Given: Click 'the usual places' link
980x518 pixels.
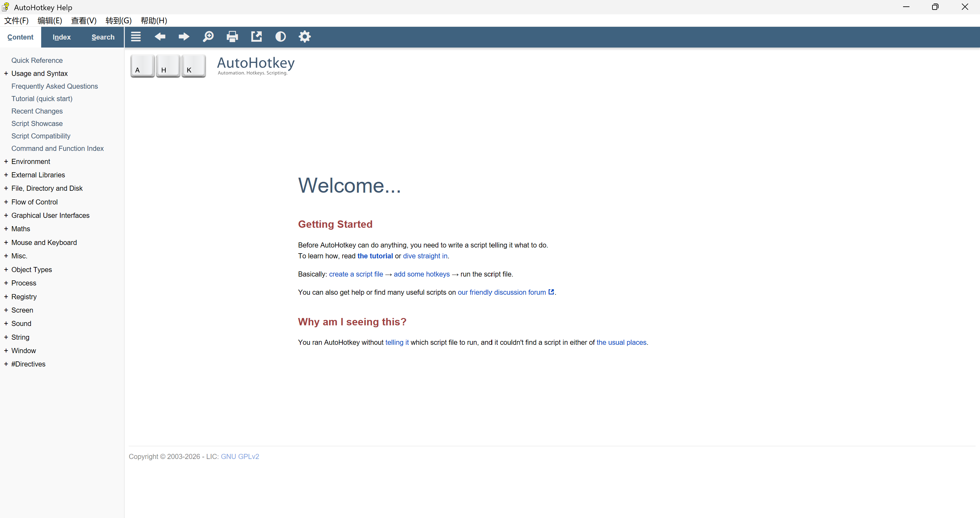Looking at the screenshot, I should coord(621,343).
